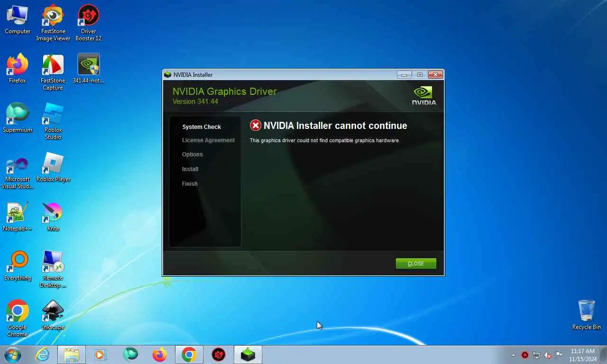Open Driver Booster from the taskbar
The width and height of the screenshot is (607, 364).
(x=219, y=355)
